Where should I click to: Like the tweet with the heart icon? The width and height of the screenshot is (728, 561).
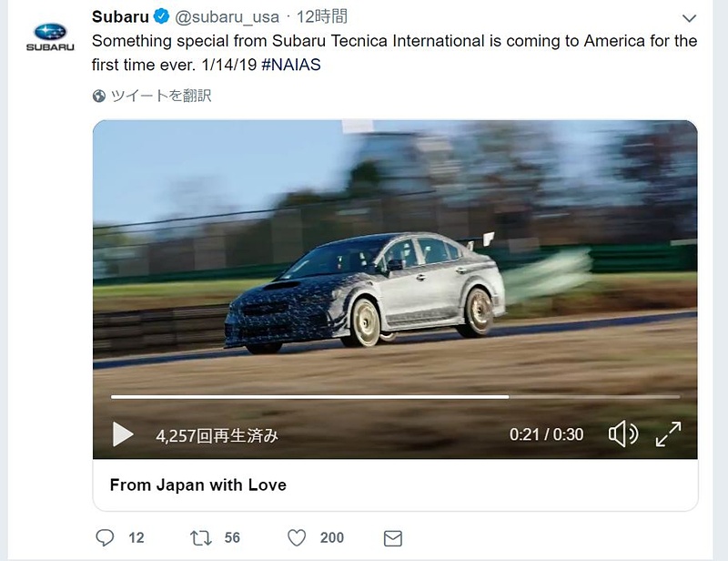[x=297, y=537]
